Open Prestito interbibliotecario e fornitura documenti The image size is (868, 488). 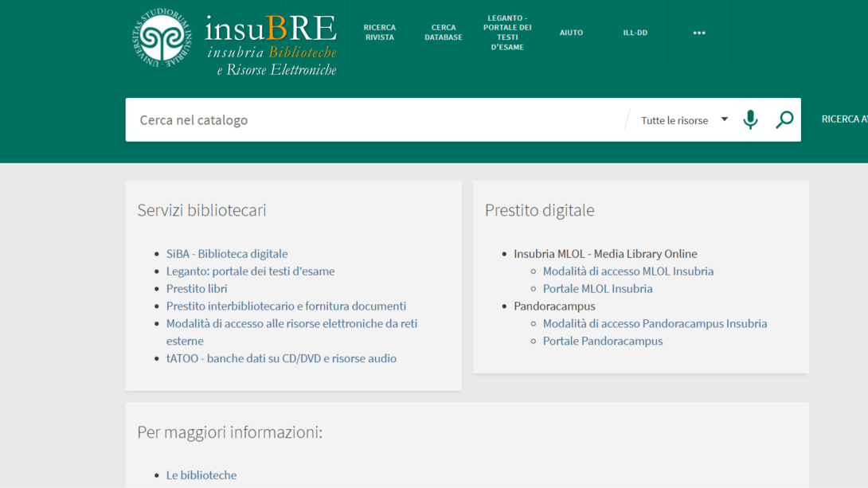286,306
